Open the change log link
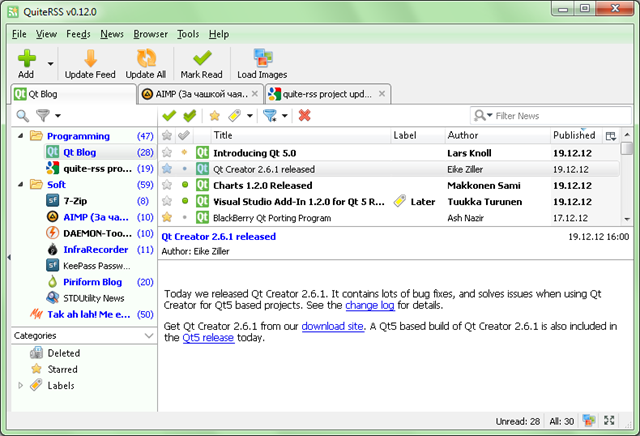 pyautogui.click(x=370, y=305)
